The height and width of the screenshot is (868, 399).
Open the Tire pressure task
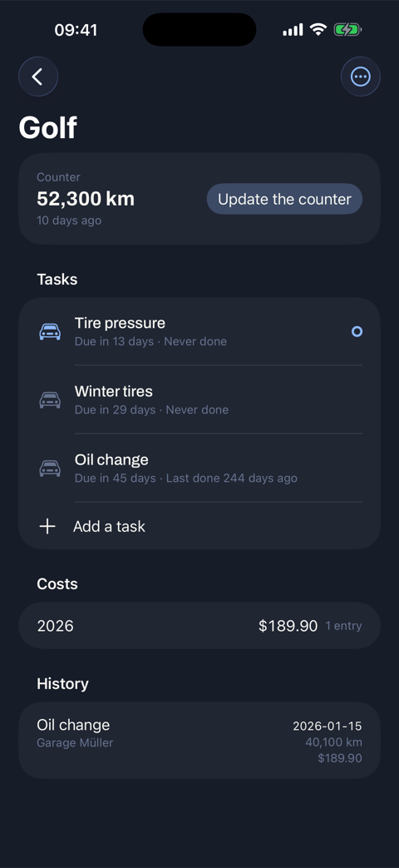click(199, 331)
